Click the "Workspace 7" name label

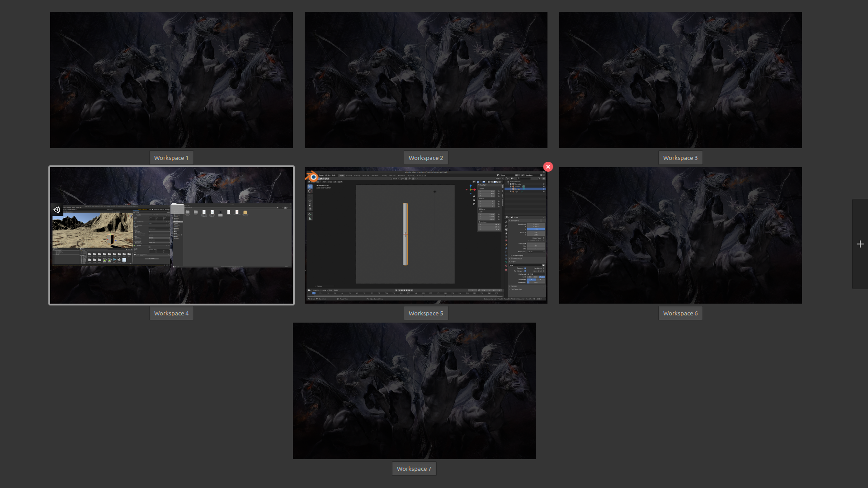tap(414, 469)
